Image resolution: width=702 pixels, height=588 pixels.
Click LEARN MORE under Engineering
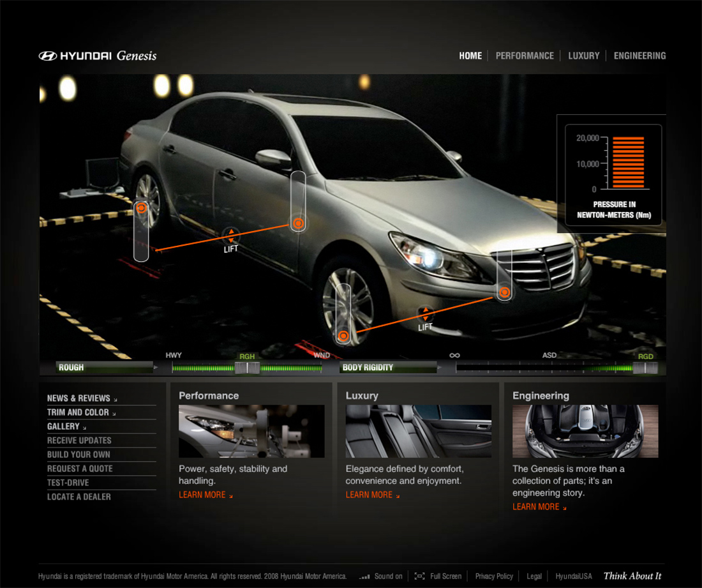(x=539, y=507)
